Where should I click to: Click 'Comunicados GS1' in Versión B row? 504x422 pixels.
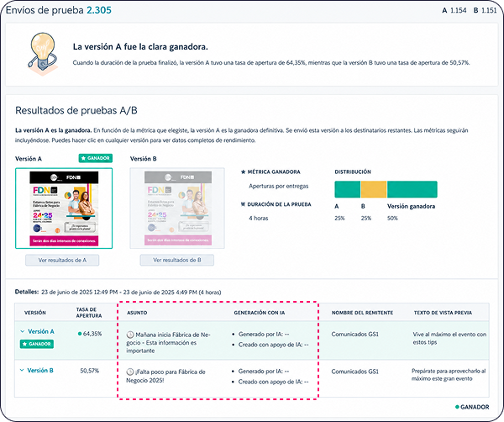coord(355,372)
